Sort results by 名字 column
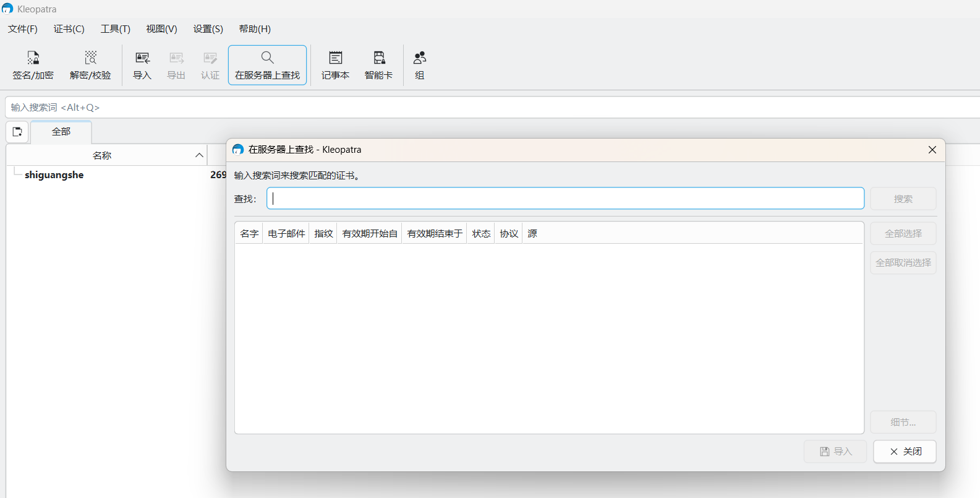 tap(249, 233)
